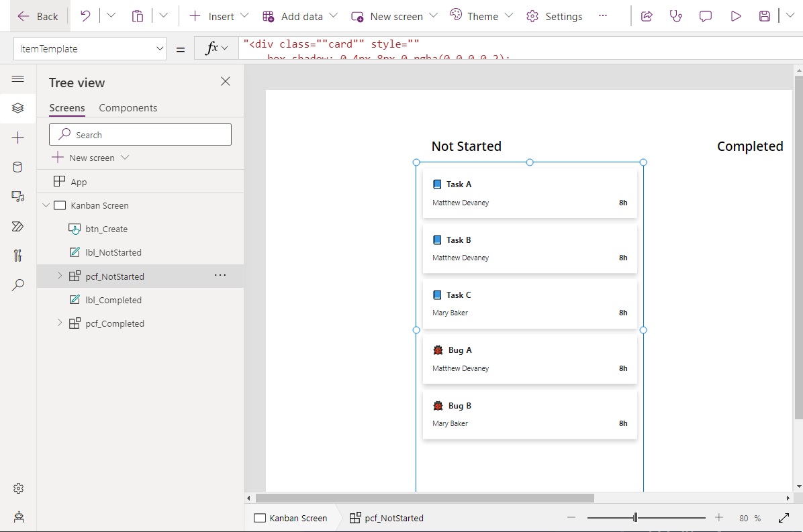This screenshot has width=803, height=532.
Task: Expand the pcf_Completed node
Action: click(x=59, y=323)
